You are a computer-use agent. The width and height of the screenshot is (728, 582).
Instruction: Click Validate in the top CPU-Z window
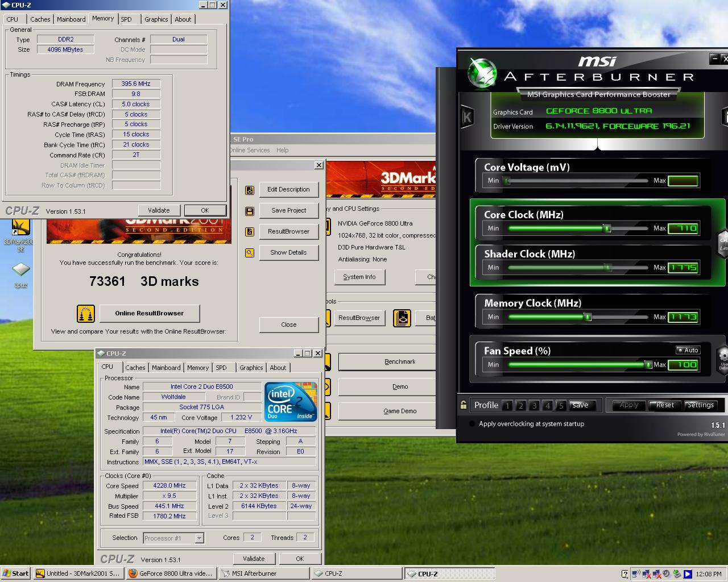(159, 210)
